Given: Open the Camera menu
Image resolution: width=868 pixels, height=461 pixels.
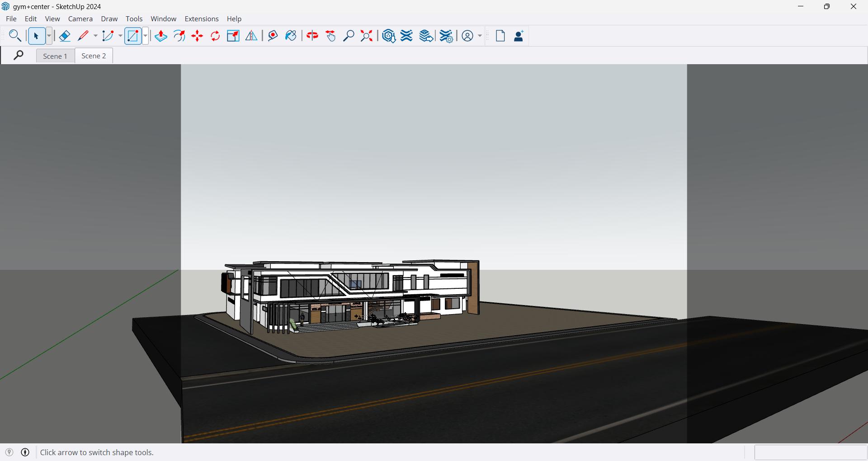Looking at the screenshot, I should 80,19.
